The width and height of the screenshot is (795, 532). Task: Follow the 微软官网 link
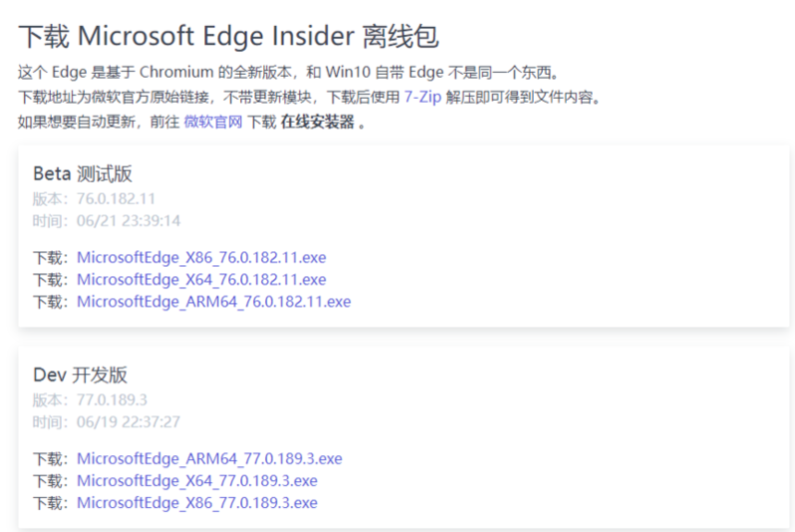click(x=213, y=123)
